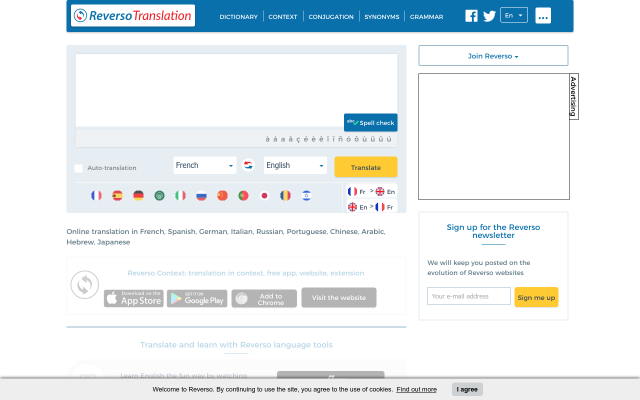
Task: Select the Spanish flag icon
Action: pos(118,196)
